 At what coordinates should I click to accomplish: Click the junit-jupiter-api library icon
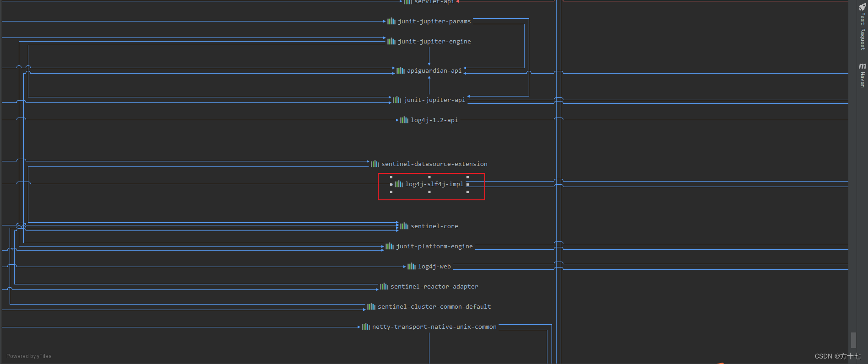[x=397, y=100]
